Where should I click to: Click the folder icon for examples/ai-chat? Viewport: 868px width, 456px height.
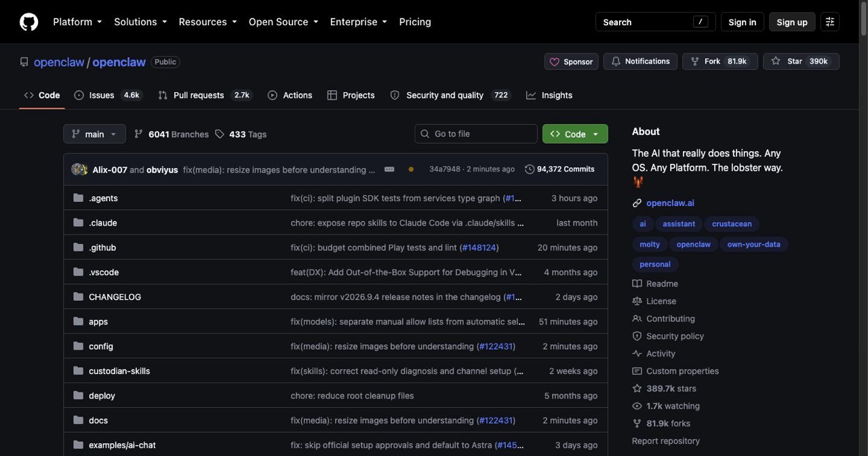[x=78, y=445]
